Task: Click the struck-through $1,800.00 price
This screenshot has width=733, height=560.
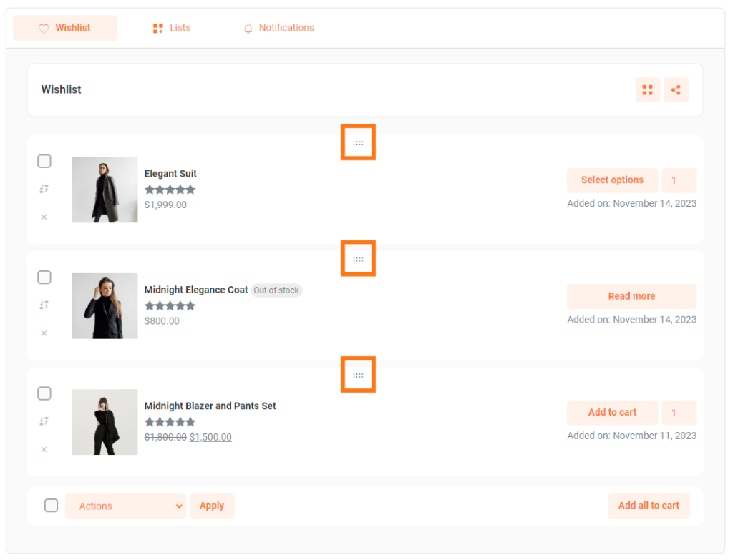Action: 165,437
